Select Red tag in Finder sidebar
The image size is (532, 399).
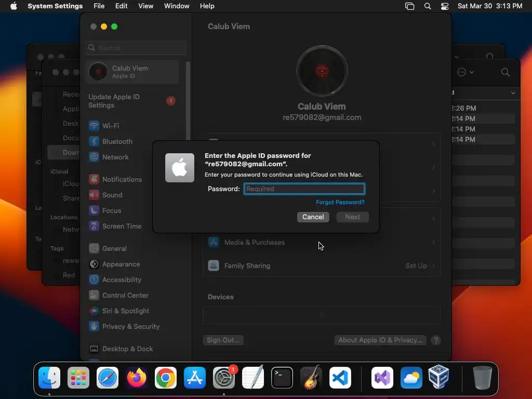point(69,275)
